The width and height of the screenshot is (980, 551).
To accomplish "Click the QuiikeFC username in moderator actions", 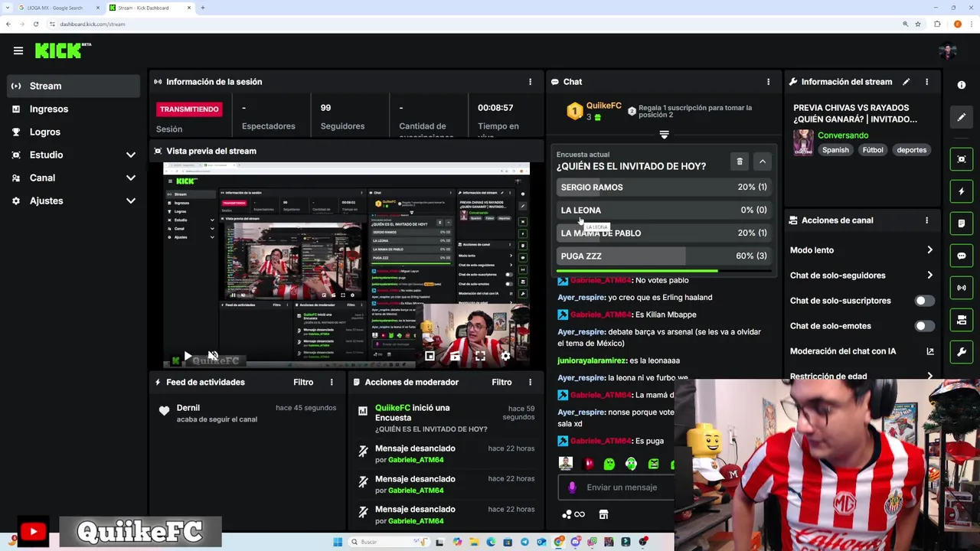I will pos(393,408).
